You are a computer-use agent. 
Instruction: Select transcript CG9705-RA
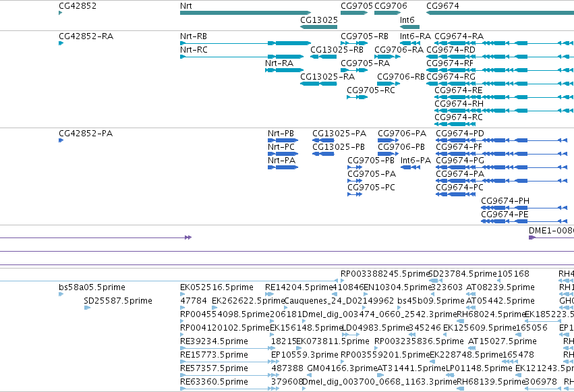[354, 70]
